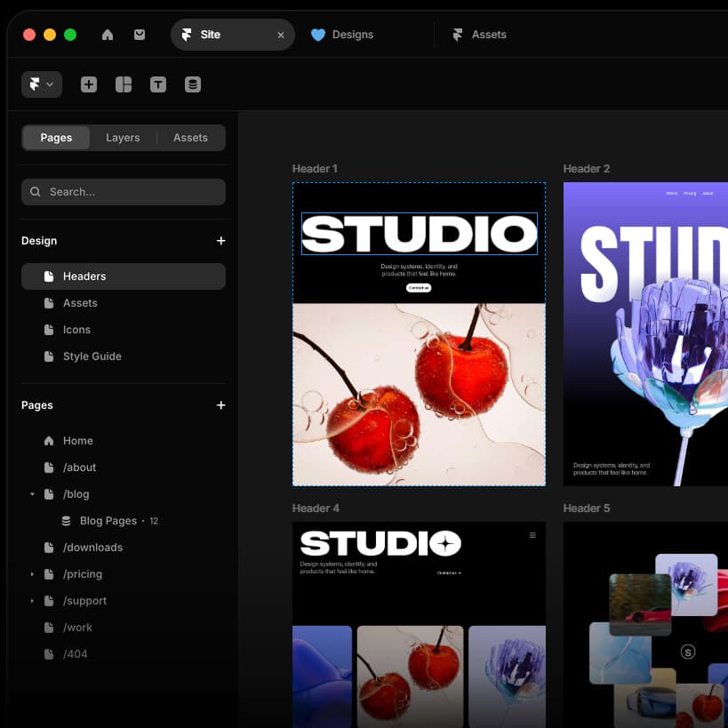This screenshot has width=728, height=728.
Task: Select the Layout tool in the toolbar
Action: 124,84
